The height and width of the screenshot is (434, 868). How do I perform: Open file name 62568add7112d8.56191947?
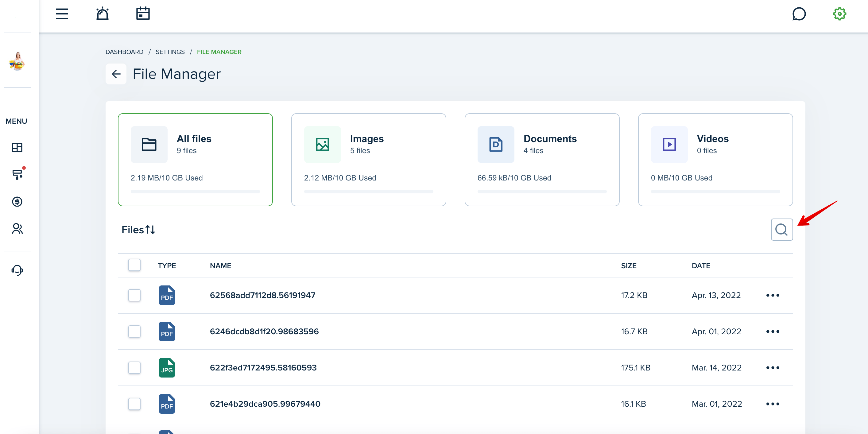click(262, 295)
